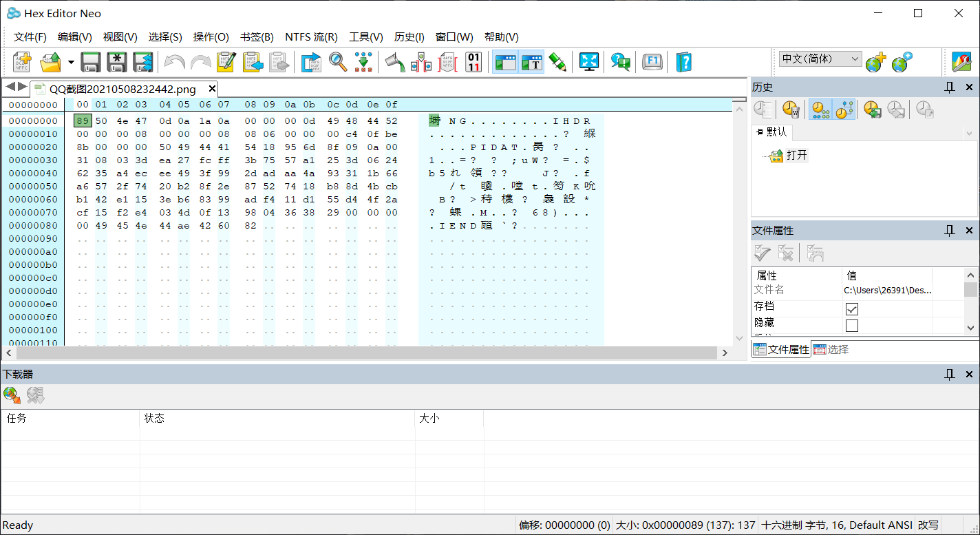Open the 操作(O) menu

(211, 37)
